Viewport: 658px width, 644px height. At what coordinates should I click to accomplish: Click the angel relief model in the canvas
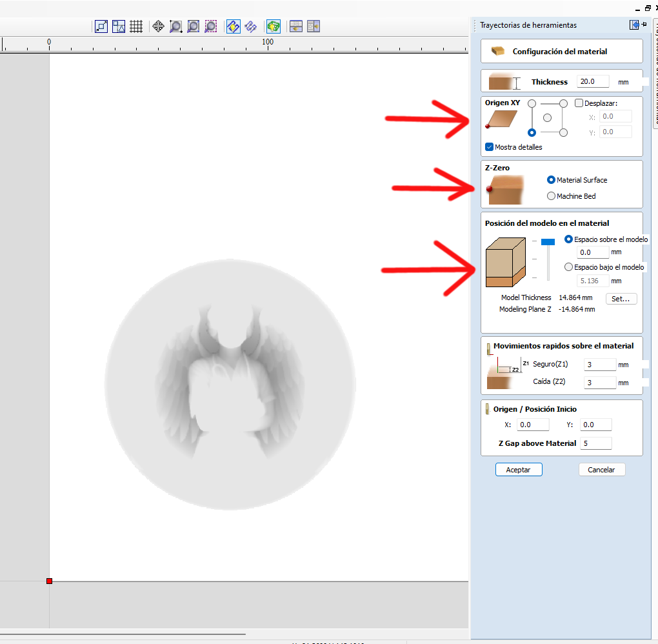[230, 384]
